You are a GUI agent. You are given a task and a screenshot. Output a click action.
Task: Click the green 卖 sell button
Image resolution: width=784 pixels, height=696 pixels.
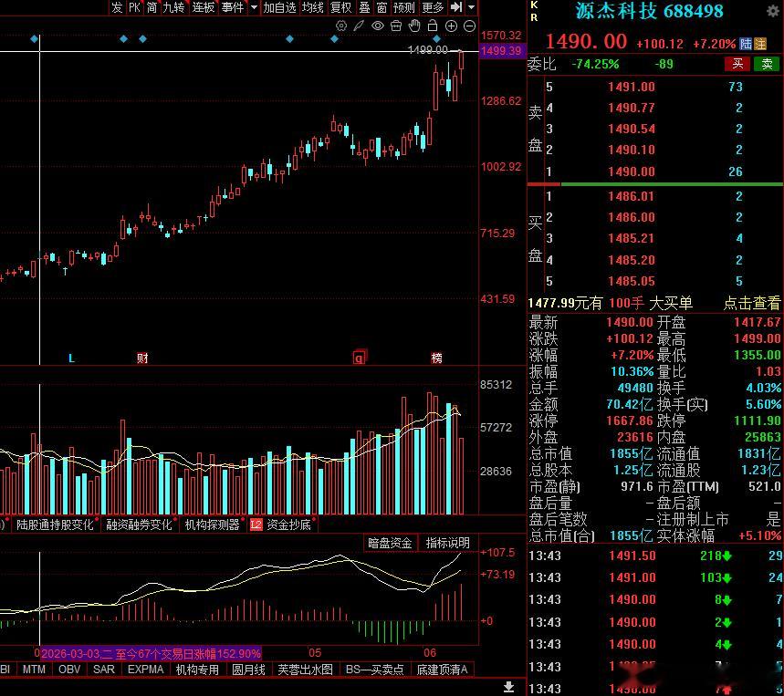point(767,64)
